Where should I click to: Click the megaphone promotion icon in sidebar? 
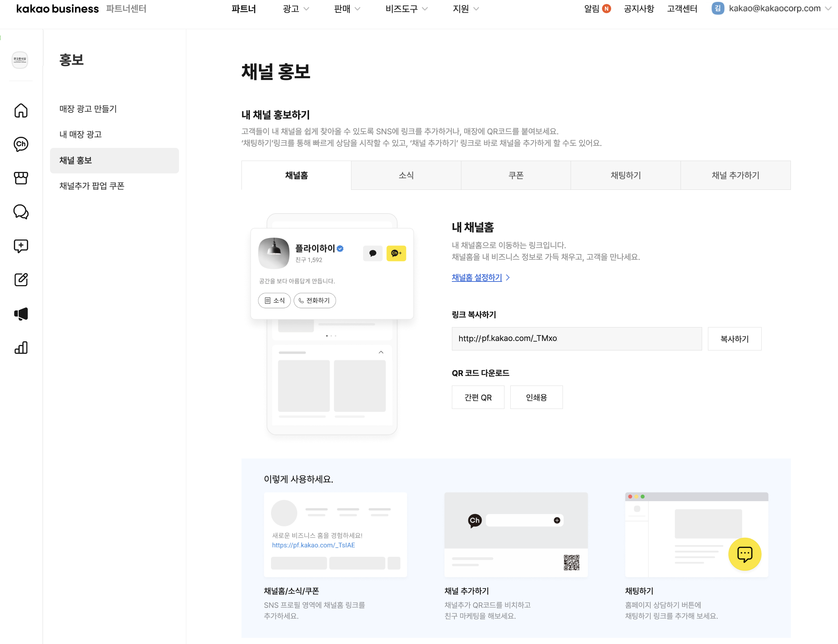click(21, 314)
